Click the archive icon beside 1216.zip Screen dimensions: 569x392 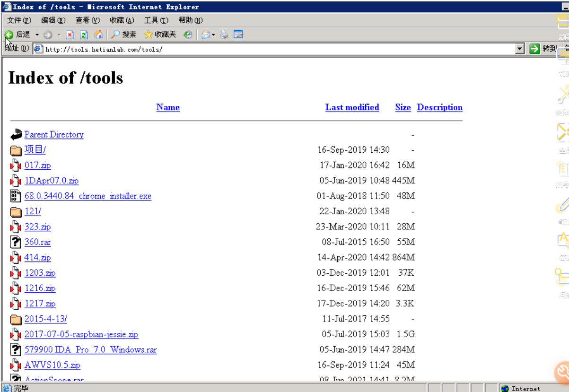[16, 288]
